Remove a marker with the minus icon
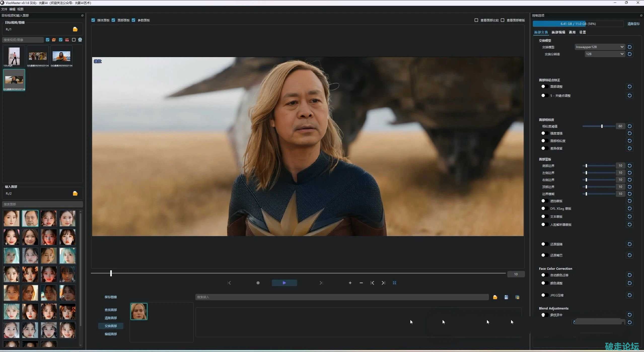Screen dimensions: 644x352 361,283
